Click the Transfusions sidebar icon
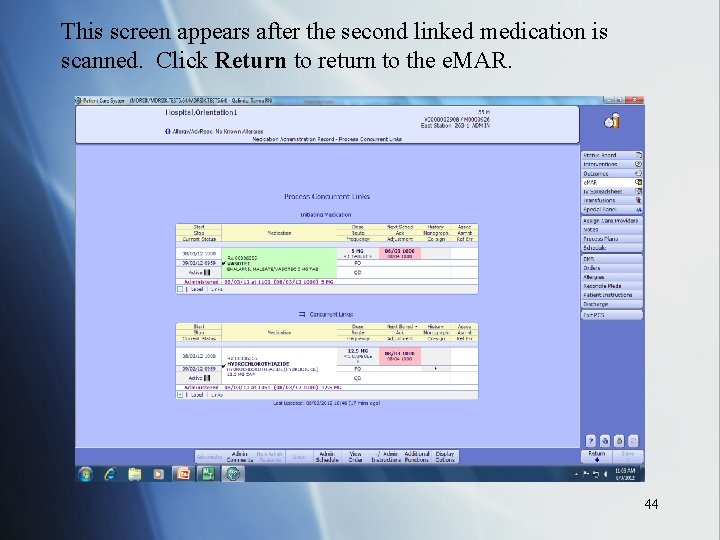 [x=638, y=200]
